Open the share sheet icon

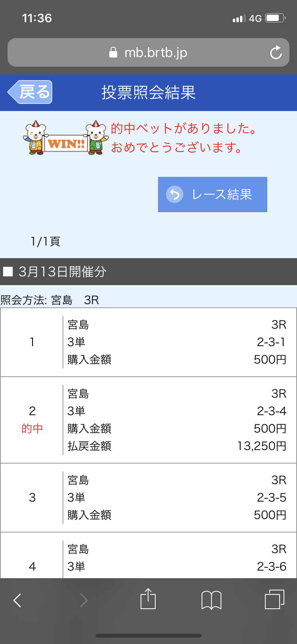148,599
